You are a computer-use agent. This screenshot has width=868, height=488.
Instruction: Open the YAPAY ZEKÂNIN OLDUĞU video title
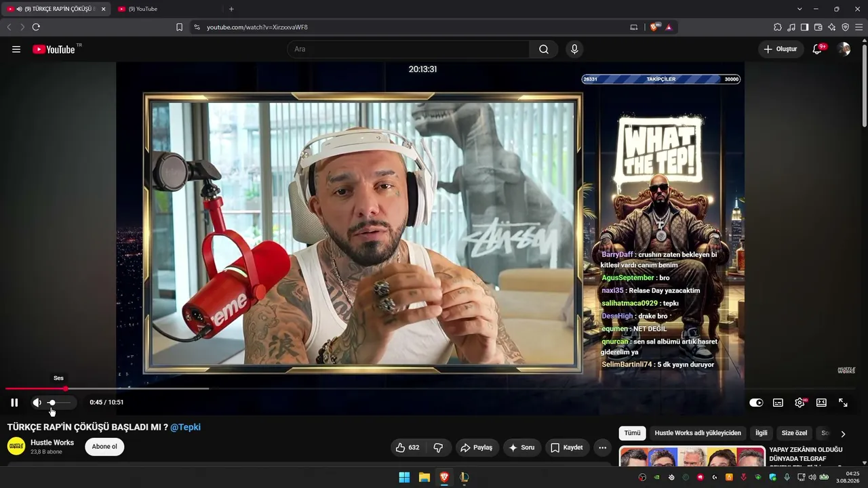coord(806,454)
